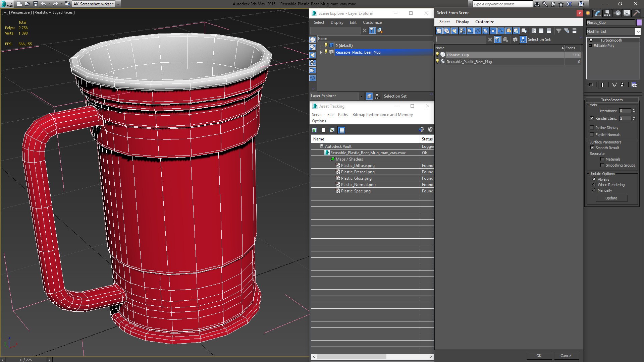Toggle Display Lights filter in Select From Scene
The image size is (644, 362).
tap(454, 31)
